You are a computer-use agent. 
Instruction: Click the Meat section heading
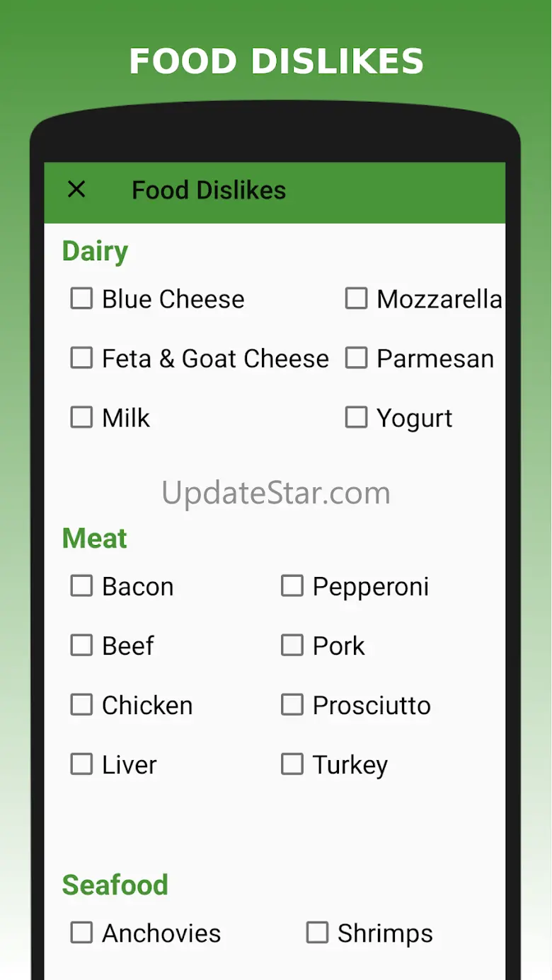point(95,539)
